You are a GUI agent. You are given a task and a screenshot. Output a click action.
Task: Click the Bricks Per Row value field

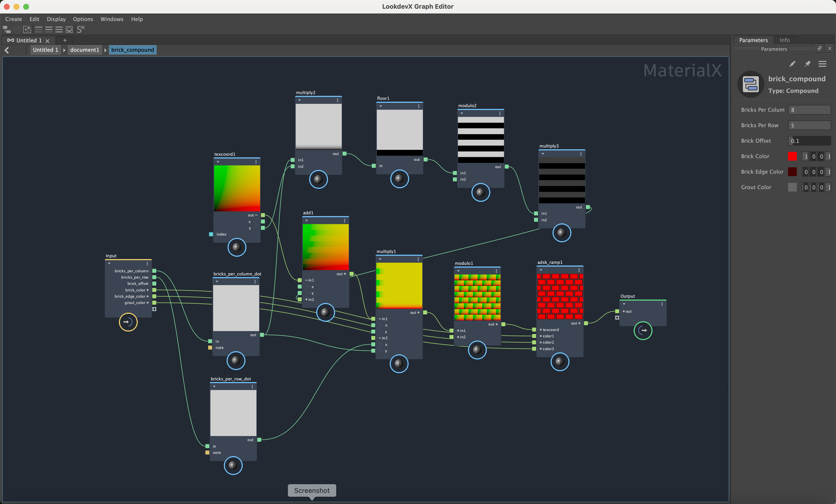point(809,126)
